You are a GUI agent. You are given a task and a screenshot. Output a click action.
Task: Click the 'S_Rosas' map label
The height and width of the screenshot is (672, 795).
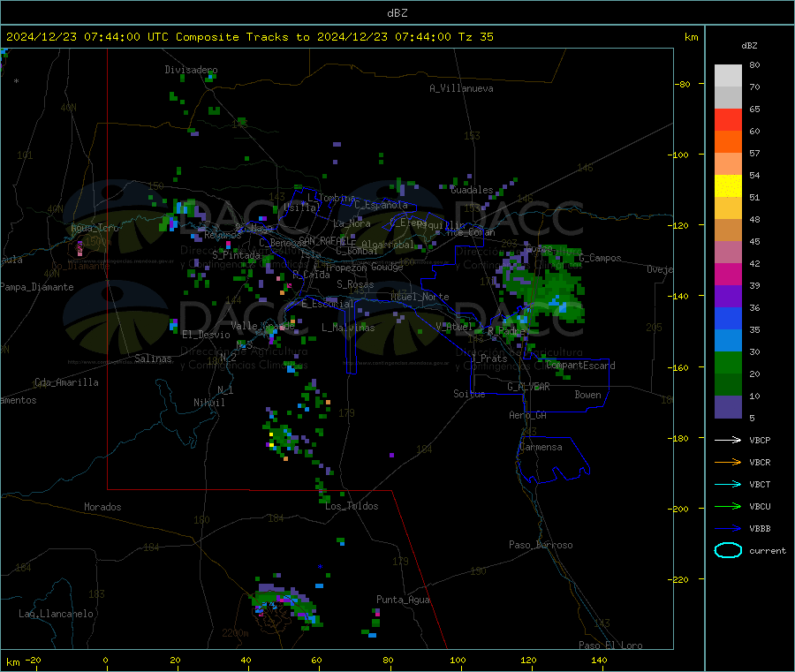(355, 284)
